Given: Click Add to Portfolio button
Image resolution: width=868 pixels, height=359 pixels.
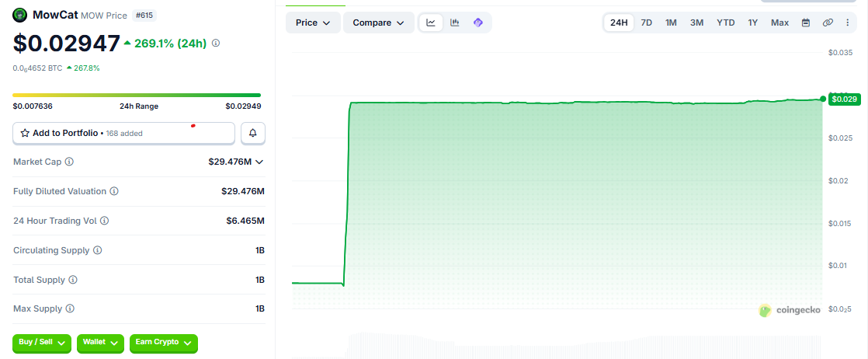Looking at the screenshot, I should (x=124, y=133).
